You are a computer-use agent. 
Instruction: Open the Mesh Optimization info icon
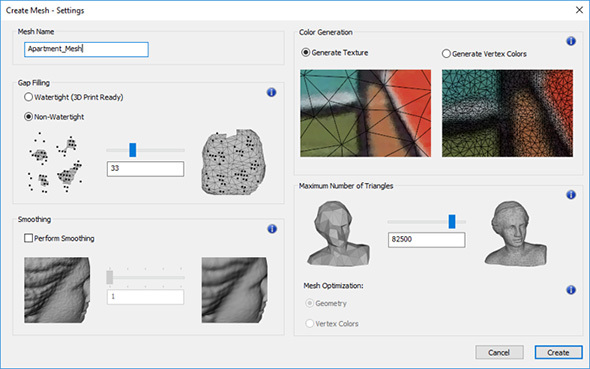pyautogui.click(x=571, y=290)
